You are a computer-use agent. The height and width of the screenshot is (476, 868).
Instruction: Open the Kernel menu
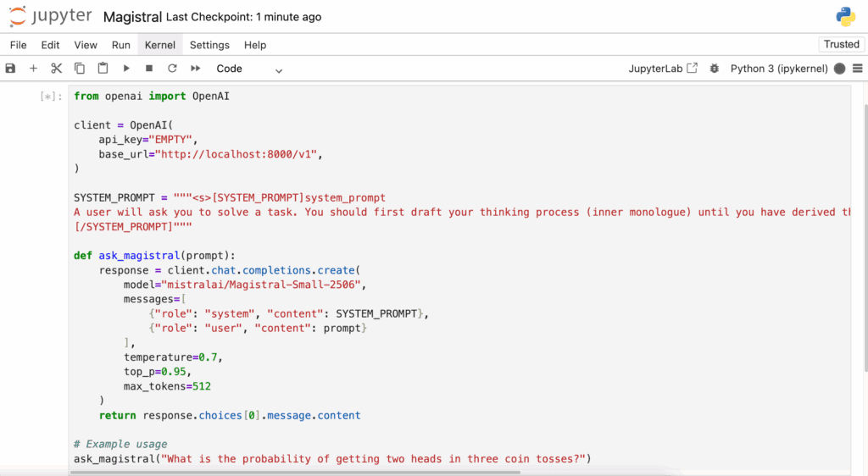tap(160, 45)
